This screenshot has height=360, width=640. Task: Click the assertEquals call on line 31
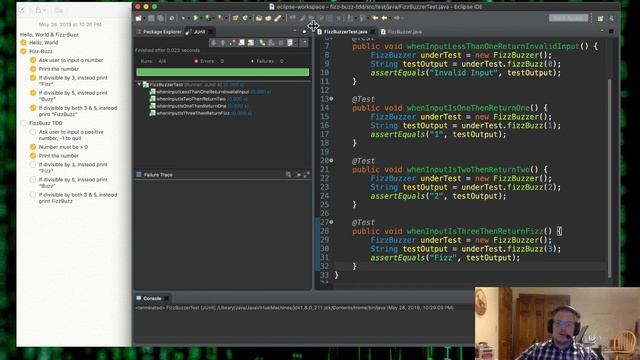click(x=398, y=258)
